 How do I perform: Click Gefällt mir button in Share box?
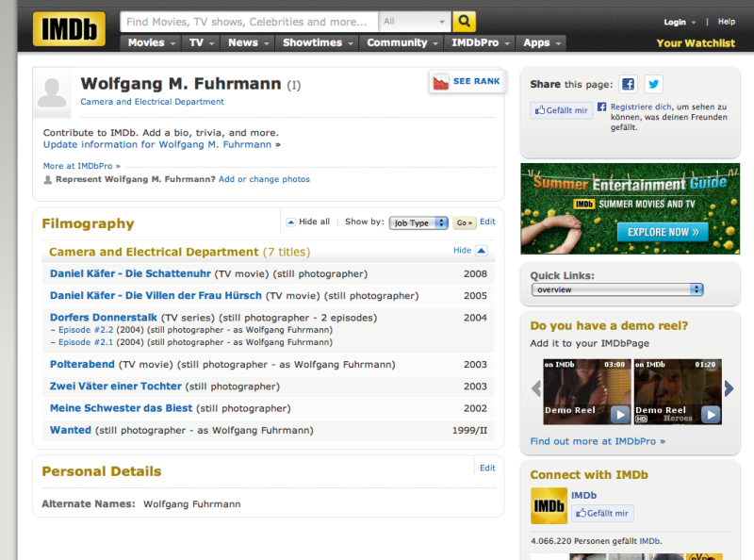point(562,110)
